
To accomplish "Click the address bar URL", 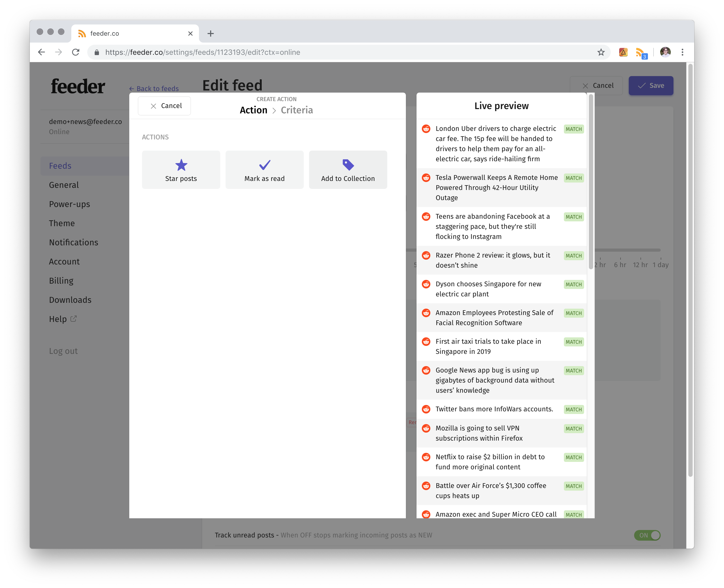I will (x=202, y=52).
